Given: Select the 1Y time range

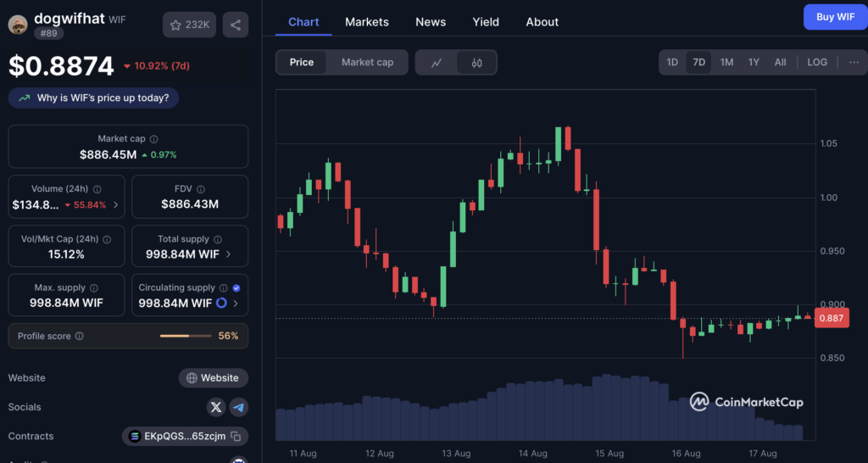Looking at the screenshot, I should (754, 63).
